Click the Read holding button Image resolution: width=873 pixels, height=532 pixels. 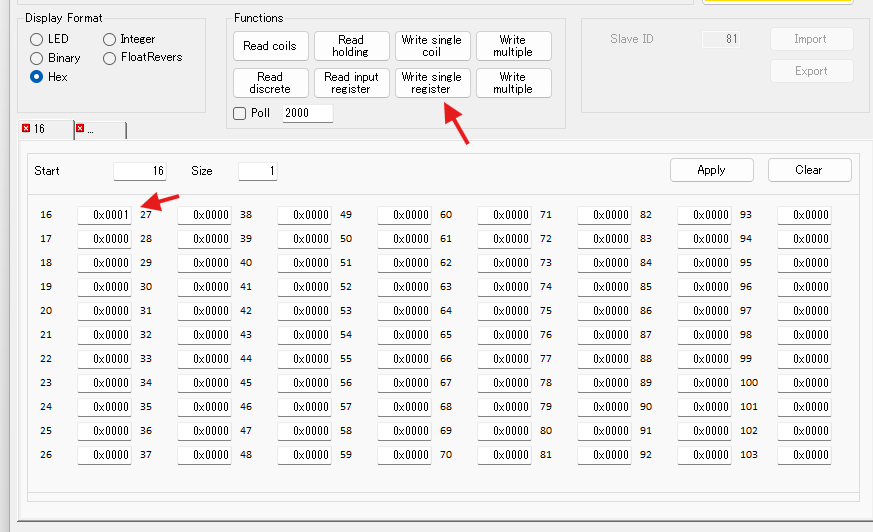click(x=351, y=46)
